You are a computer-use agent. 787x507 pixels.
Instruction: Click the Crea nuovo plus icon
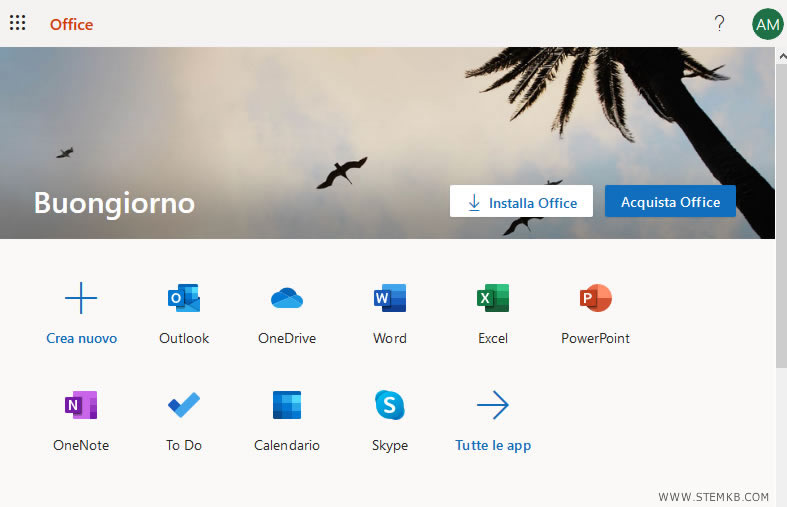coord(81,298)
